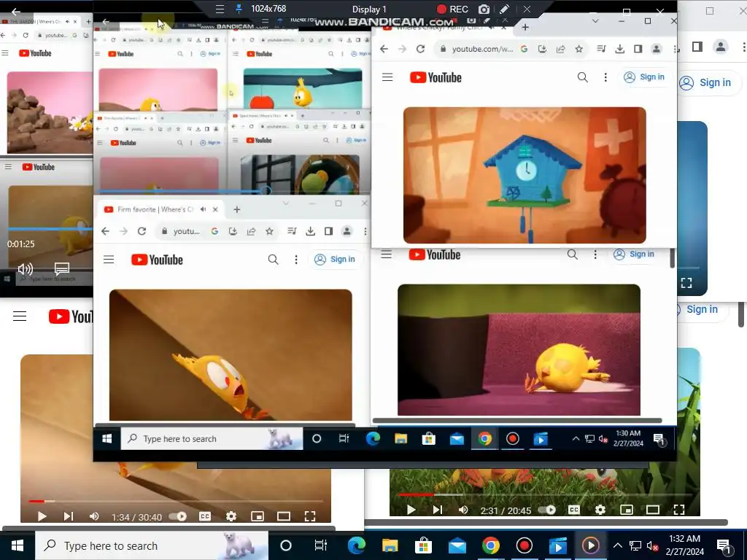Show hidden tray icons on 1:32 AM taskbar
747x560 pixels.
[x=617, y=545]
